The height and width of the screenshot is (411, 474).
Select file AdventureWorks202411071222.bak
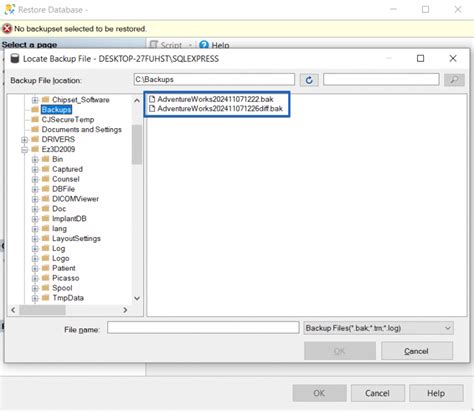pyautogui.click(x=215, y=99)
